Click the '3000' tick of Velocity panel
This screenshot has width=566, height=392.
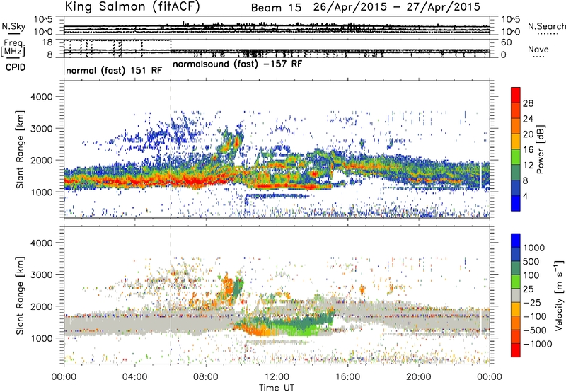pyautogui.click(x=41, y=275)
